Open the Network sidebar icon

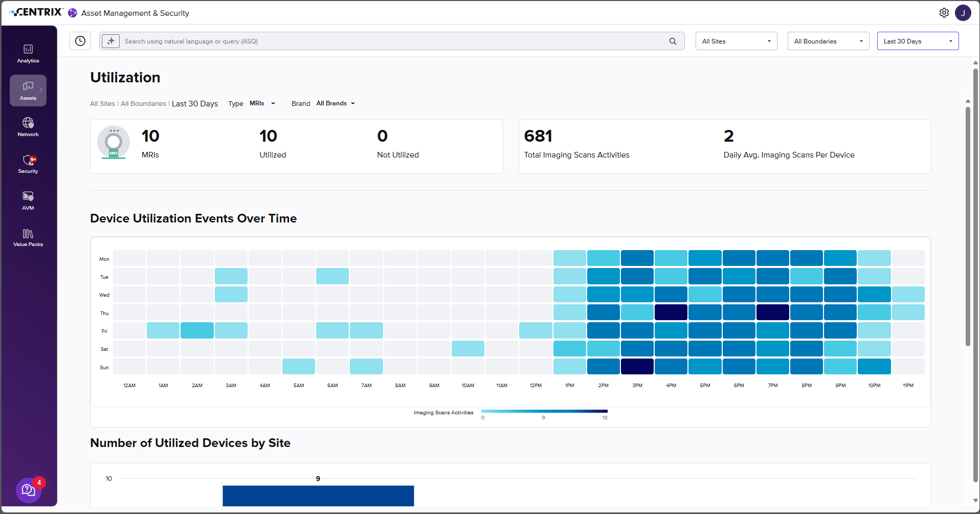(28, 127)
